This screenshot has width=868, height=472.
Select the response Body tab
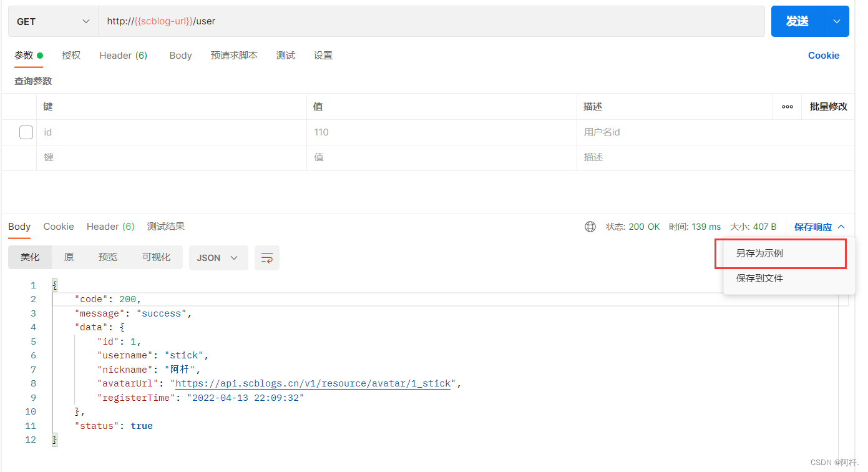click(x=19, y=227)
